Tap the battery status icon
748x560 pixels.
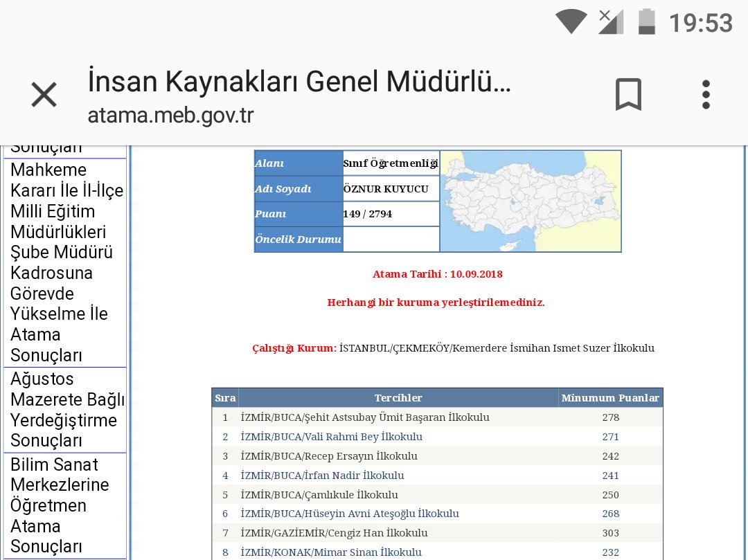[x=646, y=21]
